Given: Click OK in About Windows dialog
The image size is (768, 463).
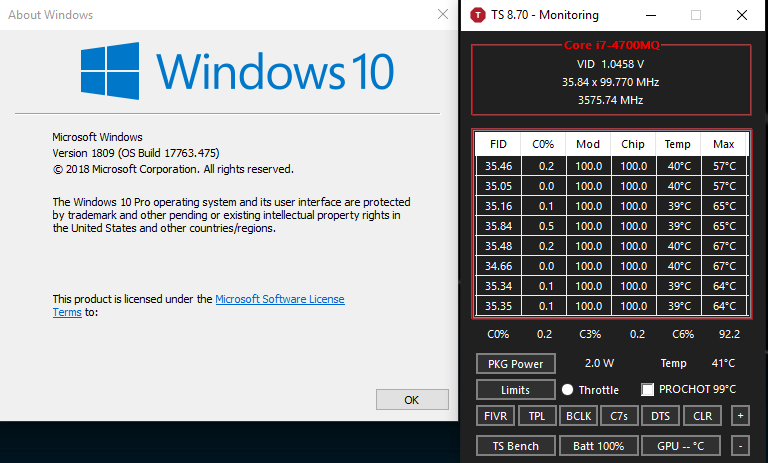Looking at the screenshot, I should click(412, 400).
